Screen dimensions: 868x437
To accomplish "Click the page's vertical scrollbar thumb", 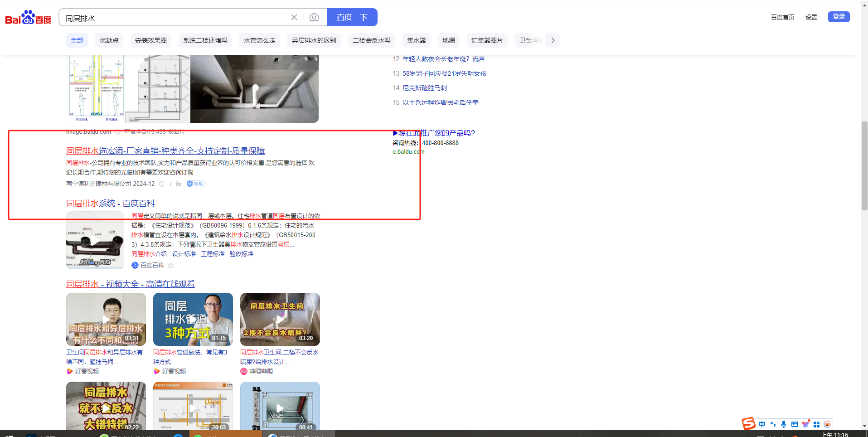I will point(864,165).
